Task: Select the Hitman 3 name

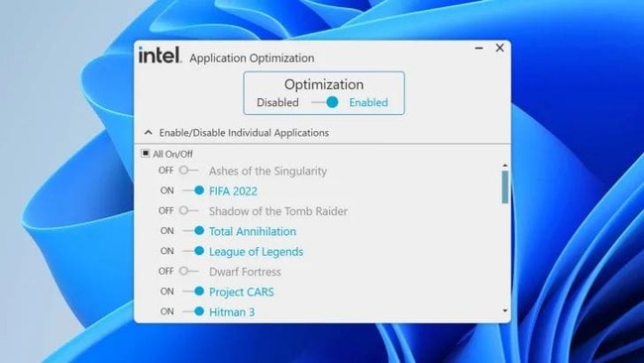Action: tap(232, 312)
